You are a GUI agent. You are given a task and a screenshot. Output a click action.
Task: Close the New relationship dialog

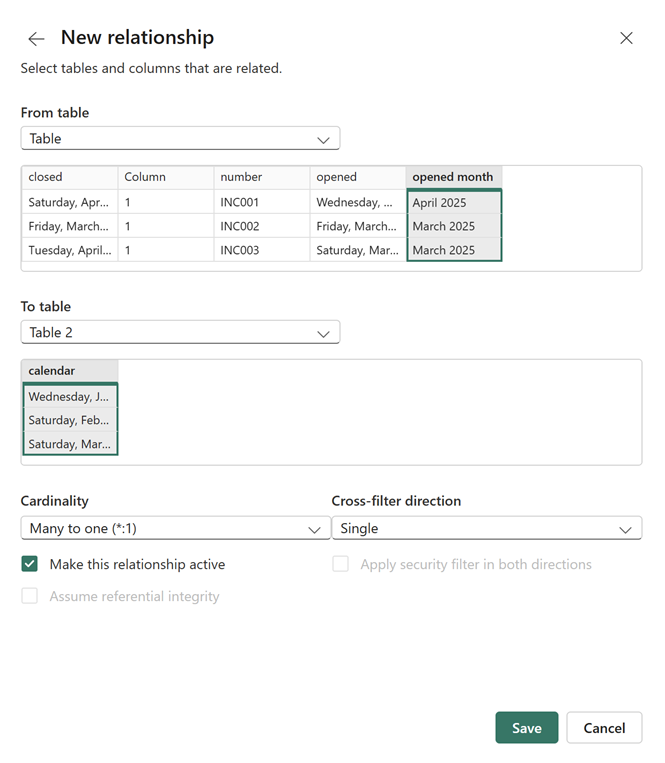626,38
